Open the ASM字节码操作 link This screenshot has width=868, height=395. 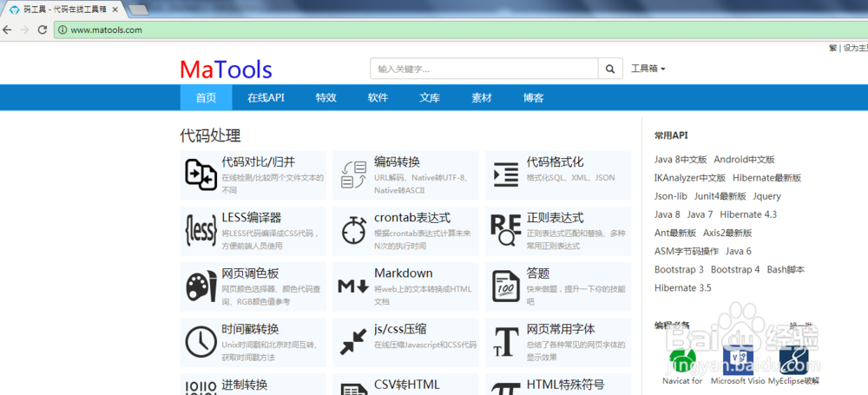click(x=687, y=251)
